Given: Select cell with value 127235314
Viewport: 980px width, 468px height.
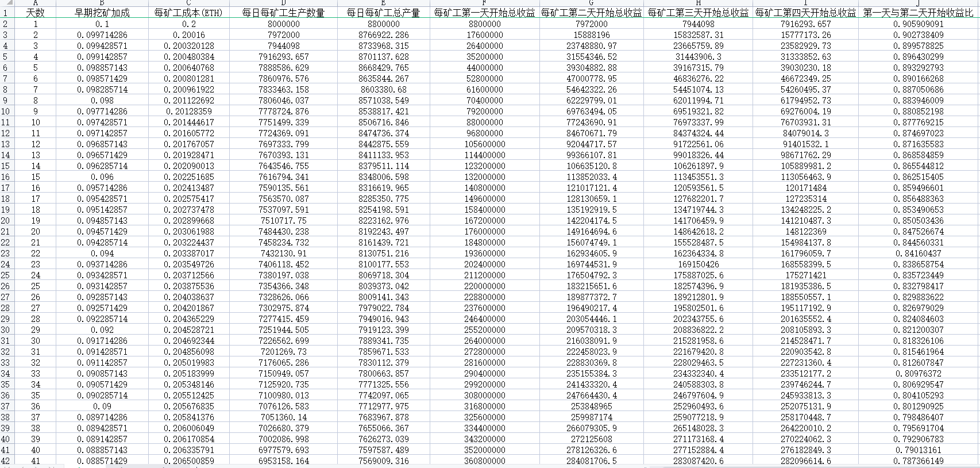Looking at the screenshot, I should pyautogui.click(x=805, y=198).
